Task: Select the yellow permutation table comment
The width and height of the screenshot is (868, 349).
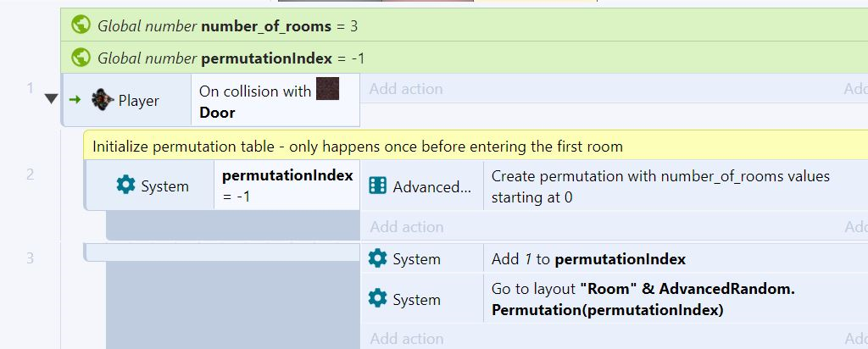Action: pyautogui.click(x=476, y=146)
